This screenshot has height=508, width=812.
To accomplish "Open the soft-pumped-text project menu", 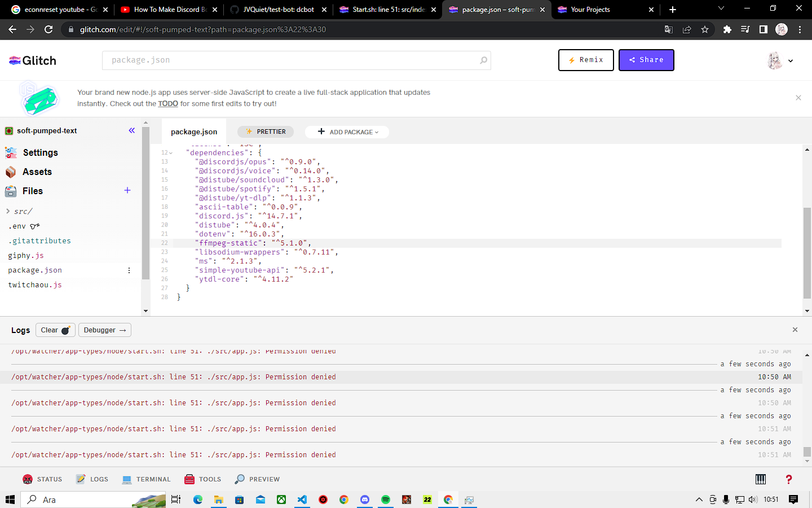I will pos(41,131).
